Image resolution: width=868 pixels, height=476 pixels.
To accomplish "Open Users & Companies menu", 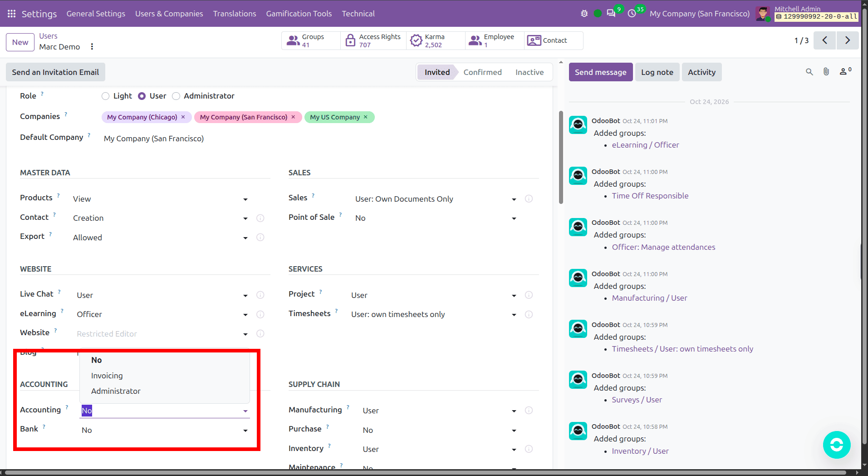I will pos(169,14).
